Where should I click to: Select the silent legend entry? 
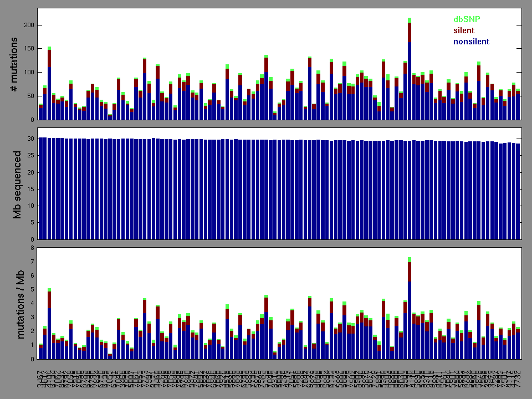pyautogui.click(x=464, y=30)
